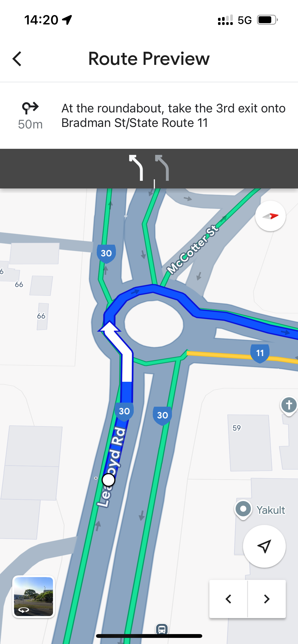Tap the bus stop icon
The height and width of the screenshot is (644, 298).
(162, 629)
